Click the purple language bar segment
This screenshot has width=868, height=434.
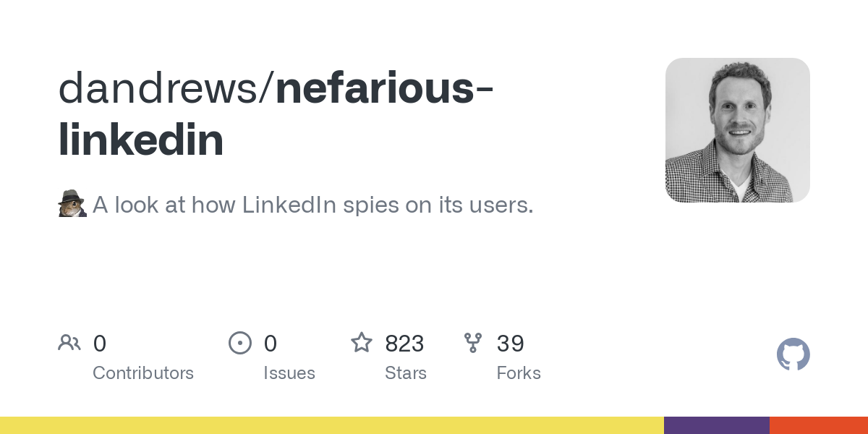pyautogui.click(x=717, y=425)
